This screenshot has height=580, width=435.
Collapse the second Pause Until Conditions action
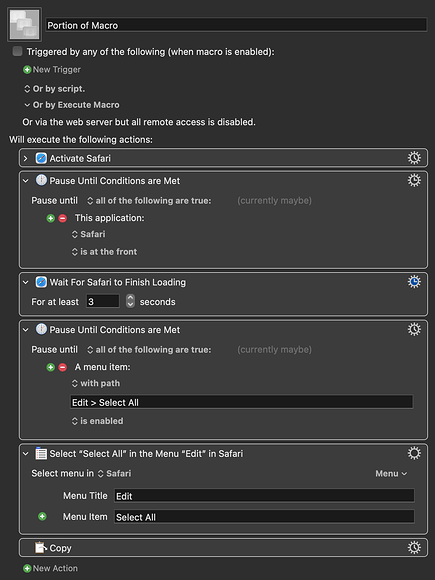(26, 330)
